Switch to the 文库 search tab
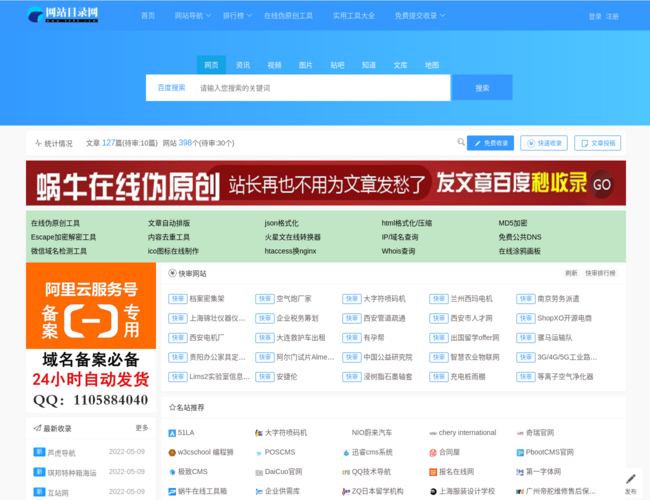The width and height of the screenshot is (650, 500). click(400, 65)
